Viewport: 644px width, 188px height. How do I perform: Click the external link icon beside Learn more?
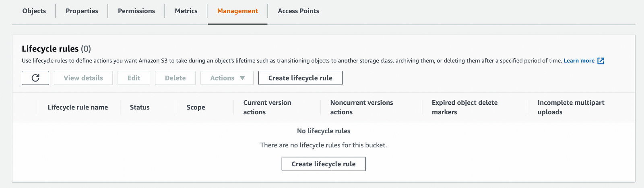[601, 61]
